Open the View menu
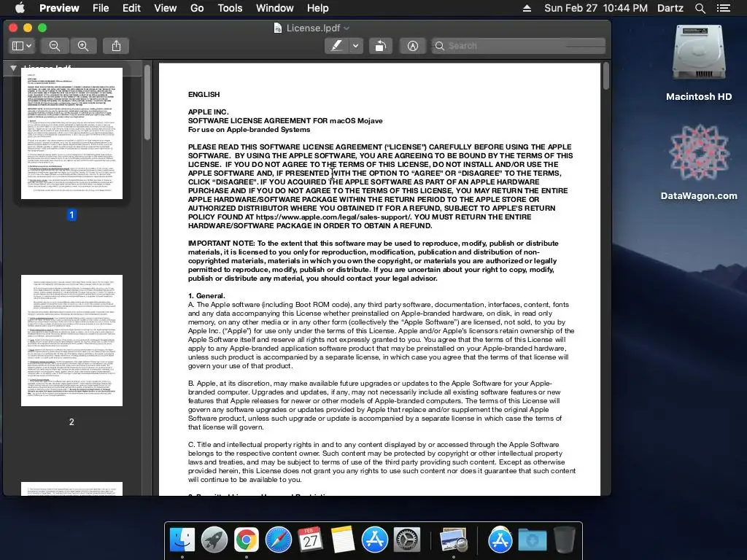747x560 pixels. click(166, 8)
